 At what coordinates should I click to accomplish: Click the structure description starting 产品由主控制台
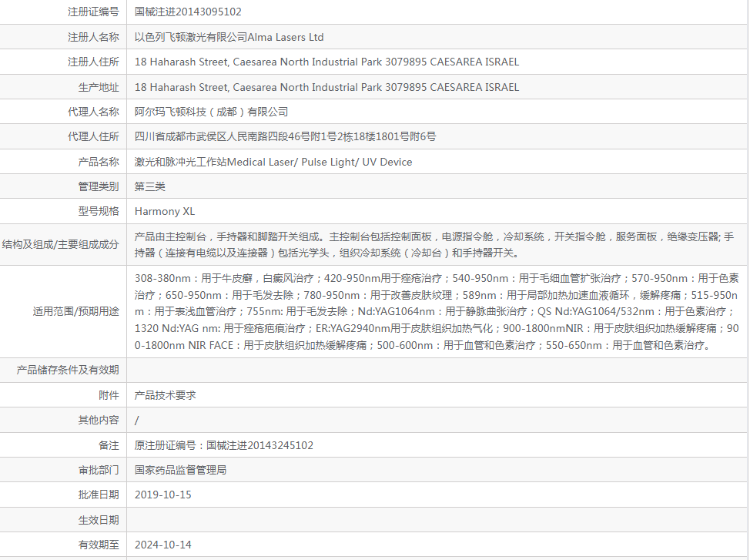434,245
